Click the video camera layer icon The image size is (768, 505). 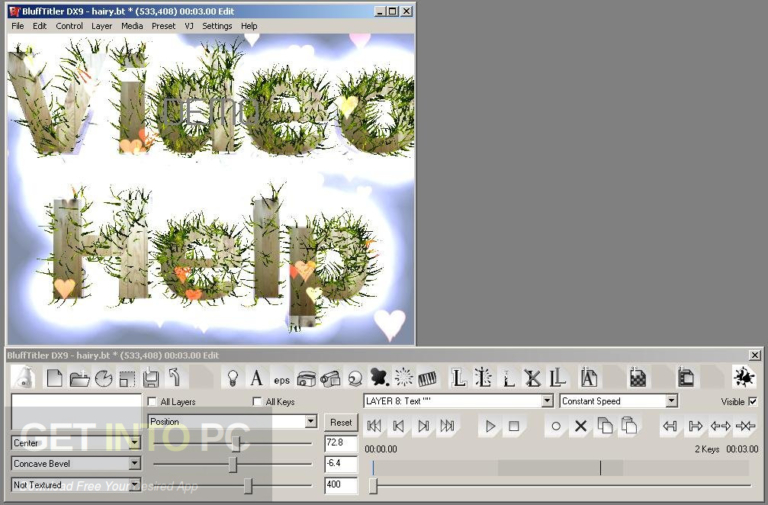(330, 378)
